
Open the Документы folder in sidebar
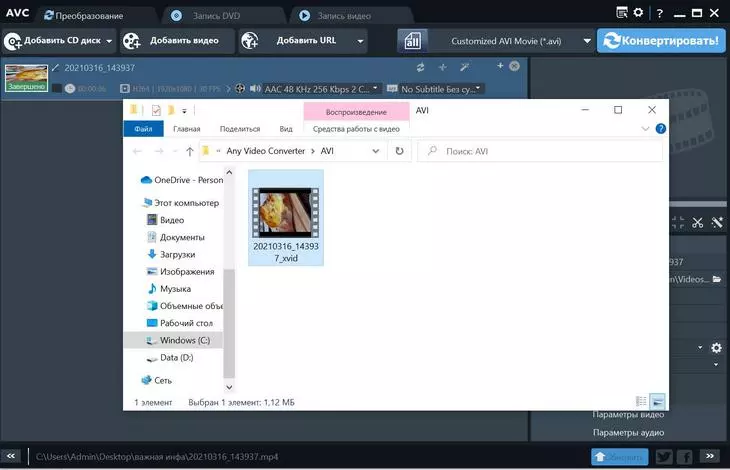tap(176, 237)
